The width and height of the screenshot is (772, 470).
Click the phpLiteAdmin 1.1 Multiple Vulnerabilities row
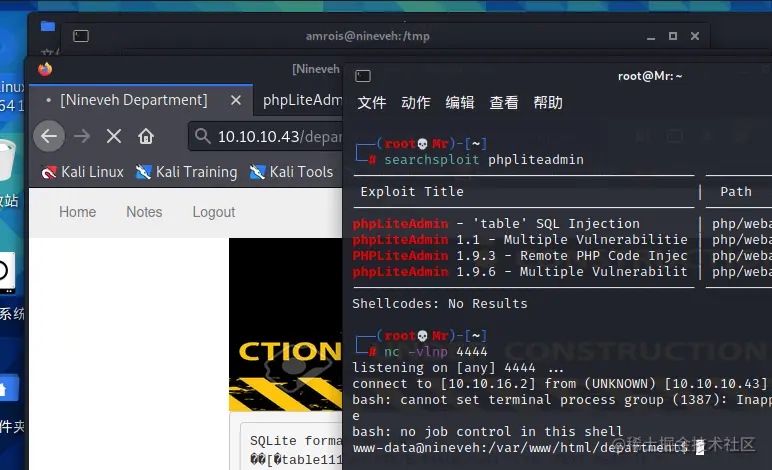(x=520, y=240)
